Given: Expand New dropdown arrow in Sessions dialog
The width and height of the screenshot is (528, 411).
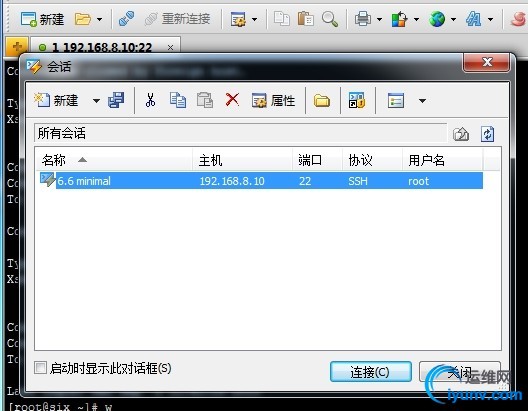Looking at the screenshot, I should (x=96, y=101).
